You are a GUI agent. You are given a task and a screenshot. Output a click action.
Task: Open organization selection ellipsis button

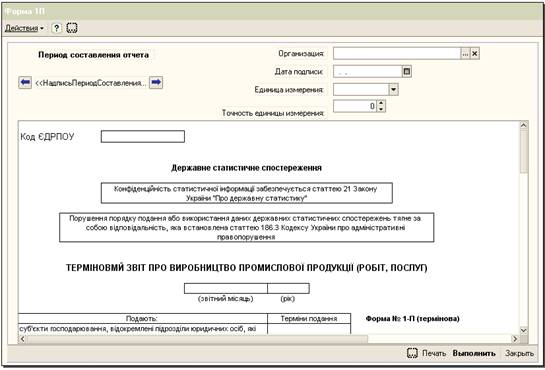[465, 54]
